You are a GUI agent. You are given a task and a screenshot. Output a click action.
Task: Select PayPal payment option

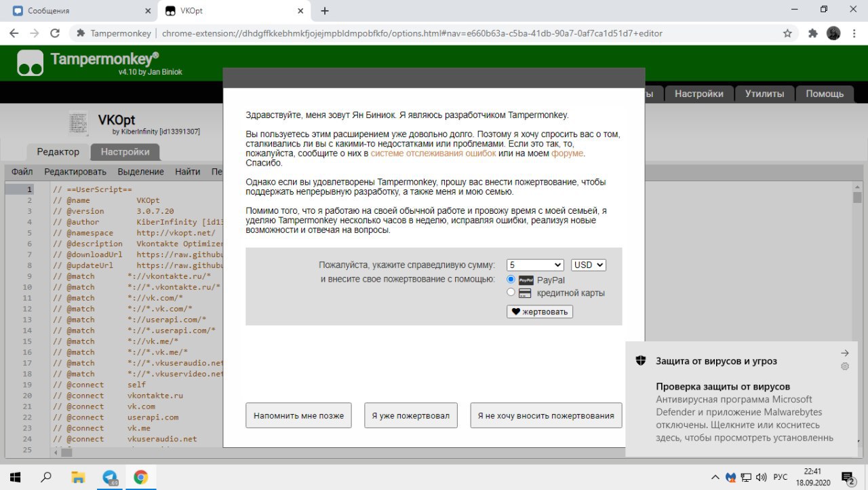pyautogui.click(x=511, y=280)
